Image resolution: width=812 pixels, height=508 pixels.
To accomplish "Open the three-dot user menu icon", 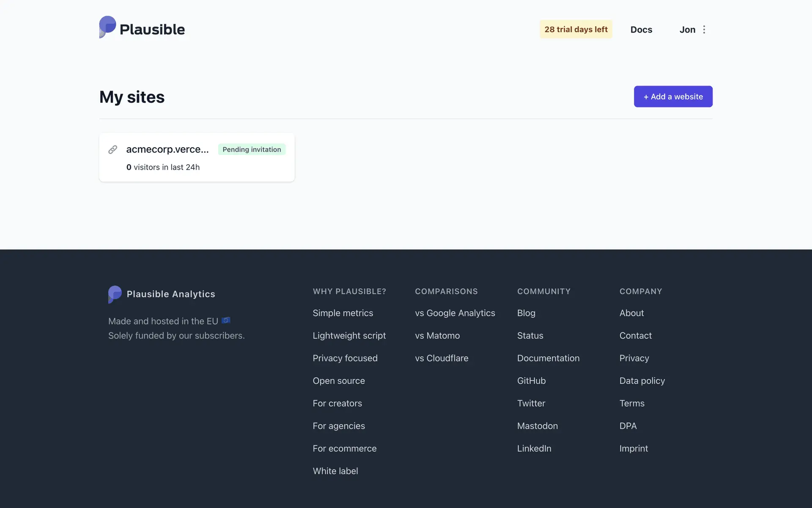I will [x=704, y=30].
